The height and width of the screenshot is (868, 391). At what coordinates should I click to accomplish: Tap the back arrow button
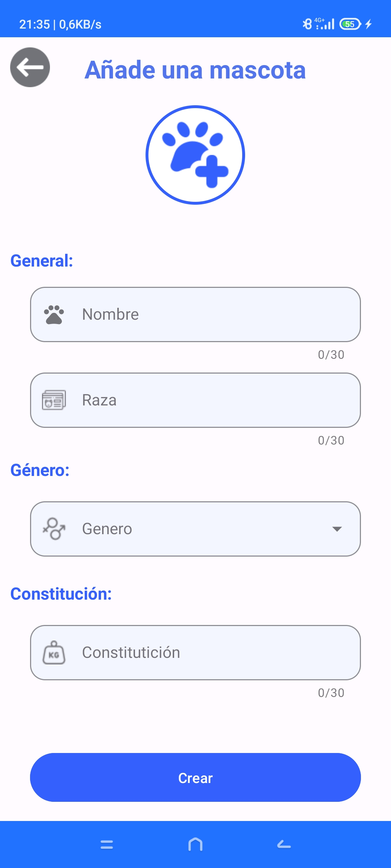(x=30, y=67)
